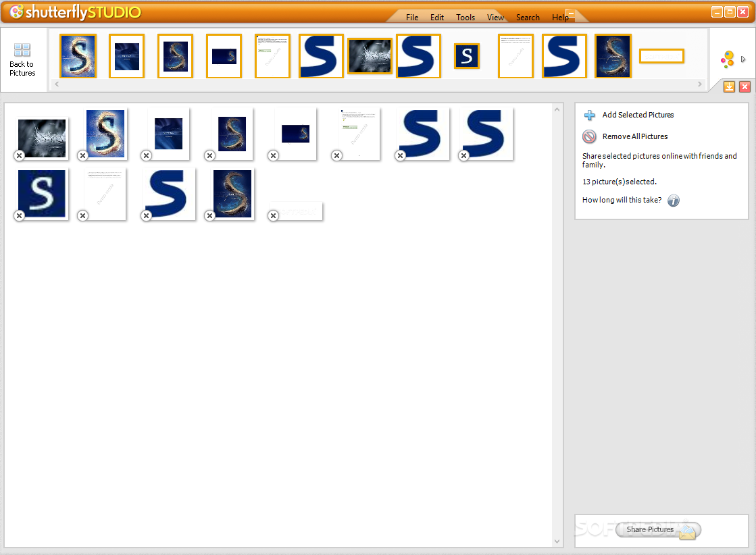Select white S on blue thumbnail in main panel
Viewport: 756px width, 555px height.
42,194
